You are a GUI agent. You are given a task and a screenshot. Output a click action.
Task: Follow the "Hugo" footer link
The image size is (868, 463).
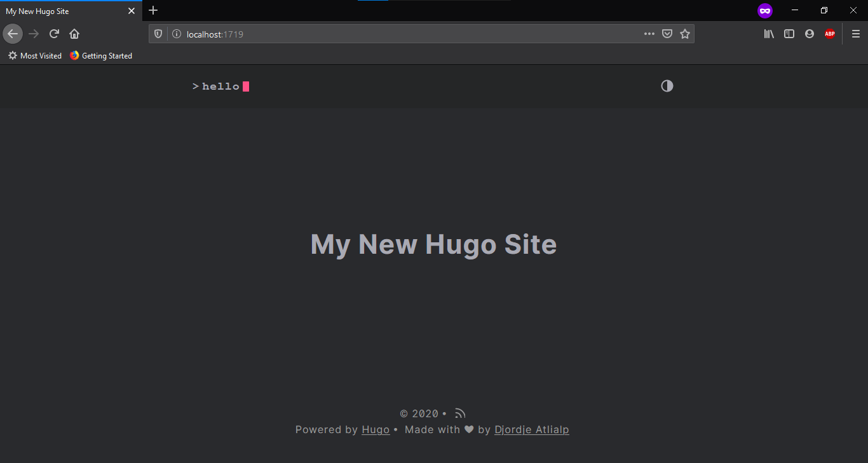[x=375, y=429]
